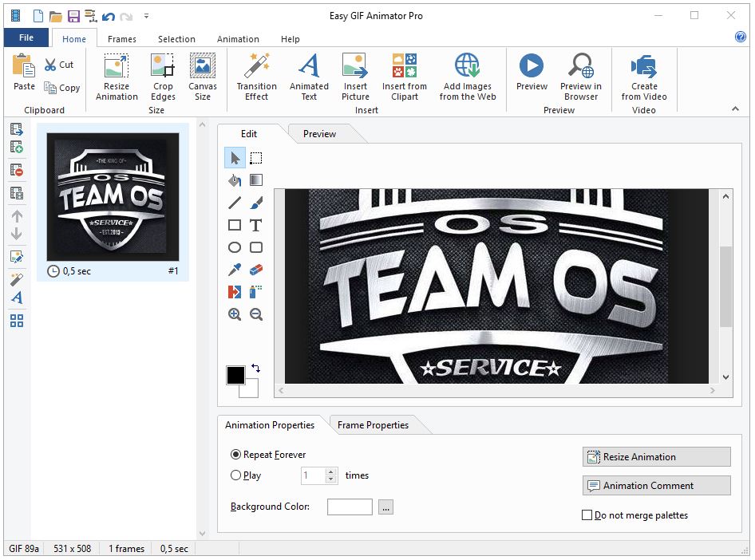Click the background color browse button

tap(385, 507)
